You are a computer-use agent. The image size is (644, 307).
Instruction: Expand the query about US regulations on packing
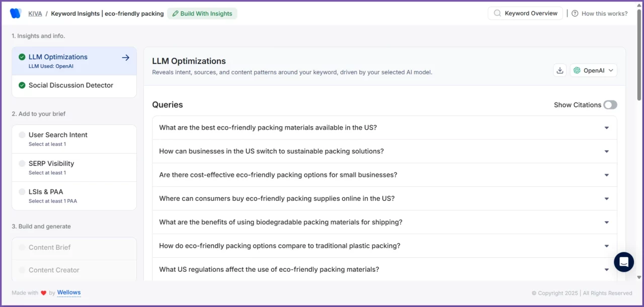click(x=606, y=269)
